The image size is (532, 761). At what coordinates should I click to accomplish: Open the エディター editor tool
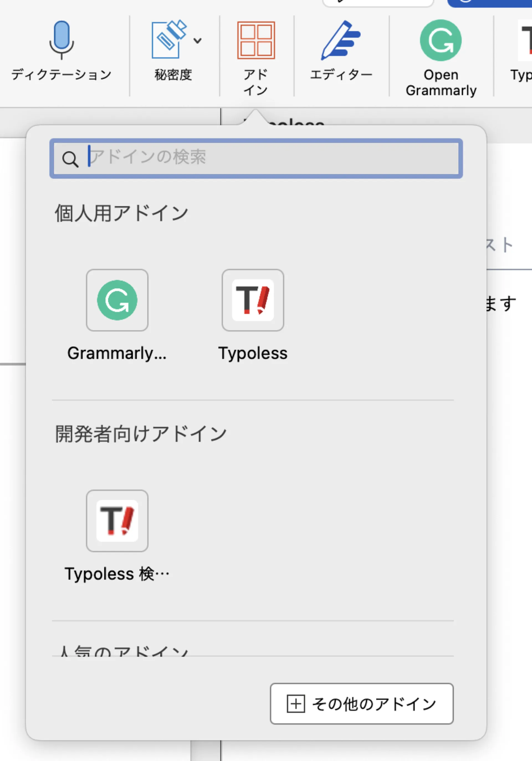(341, 50)
